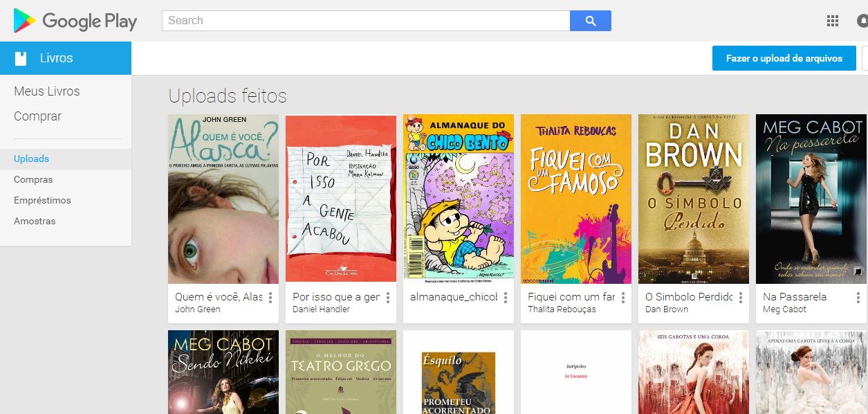Open options menu for Na Passarela
868x414 pixels.
858,298
